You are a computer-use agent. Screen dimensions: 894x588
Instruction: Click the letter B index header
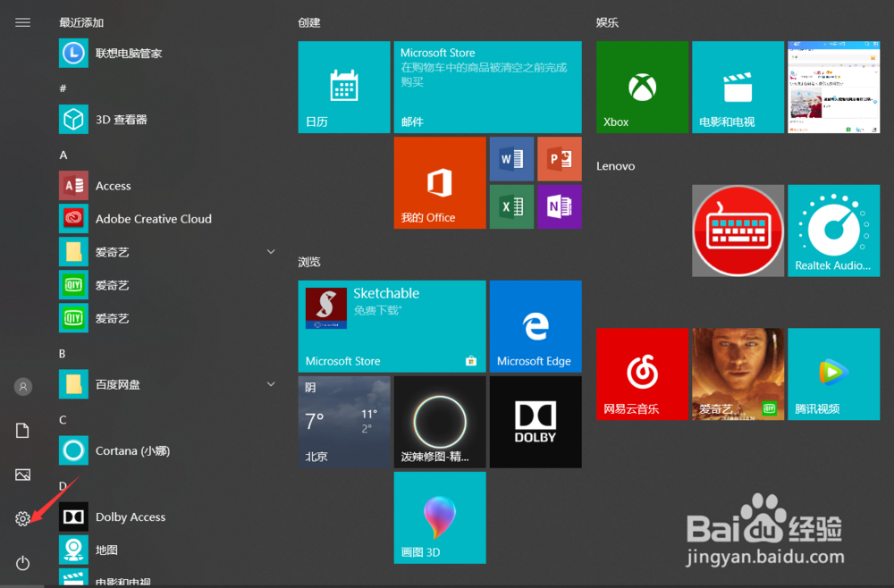(x=63, y=354)
